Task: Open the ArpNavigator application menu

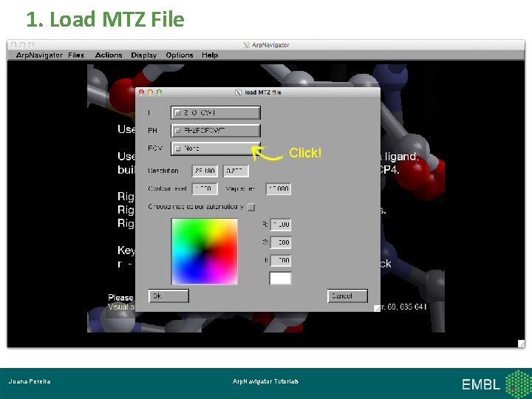Action: tap(39, 55)
